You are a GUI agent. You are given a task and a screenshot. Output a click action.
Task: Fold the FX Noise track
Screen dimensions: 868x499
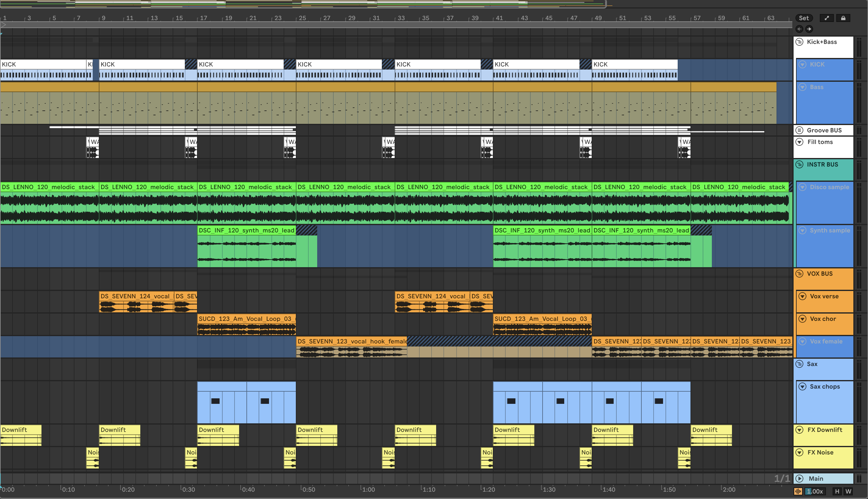point(799,452)
